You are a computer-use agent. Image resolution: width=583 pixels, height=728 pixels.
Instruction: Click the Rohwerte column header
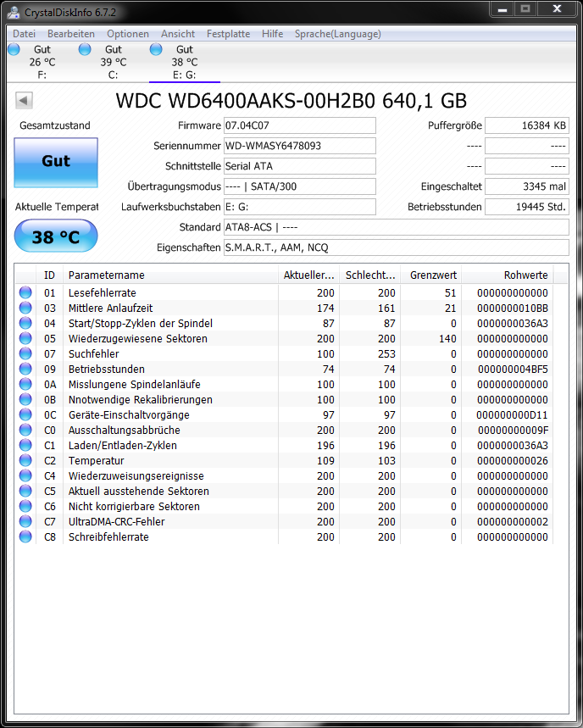pyautogui.click(x=508, y=275)
